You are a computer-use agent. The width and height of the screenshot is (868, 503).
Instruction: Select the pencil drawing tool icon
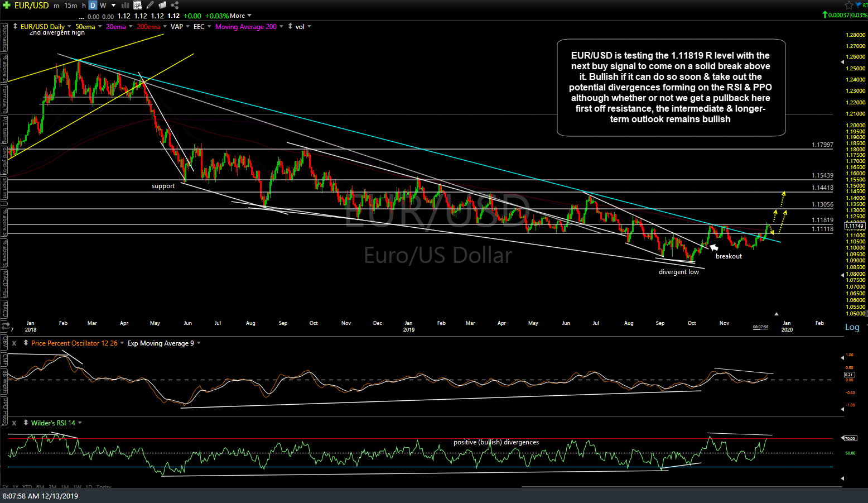tap(150, 5)
